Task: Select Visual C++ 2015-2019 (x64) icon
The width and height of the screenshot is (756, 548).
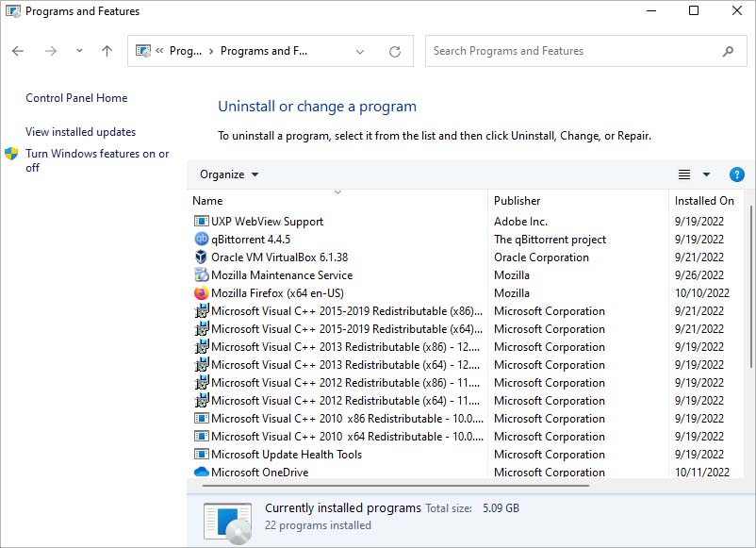Action: click(x=201, y=328)
